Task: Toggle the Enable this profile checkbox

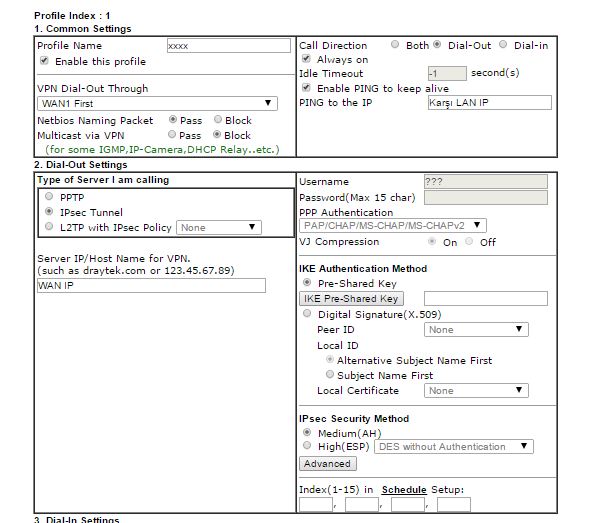Action: [x=44, y=60]
